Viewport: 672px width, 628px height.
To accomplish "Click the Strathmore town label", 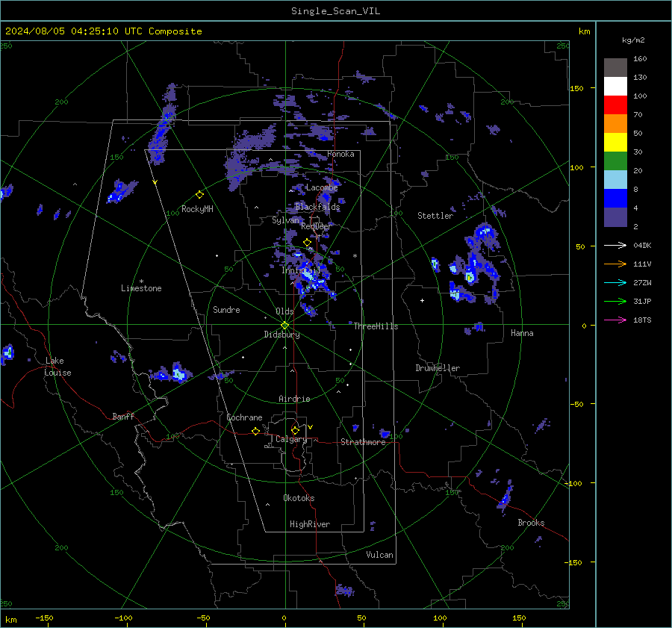I will (x=364, y=442).
